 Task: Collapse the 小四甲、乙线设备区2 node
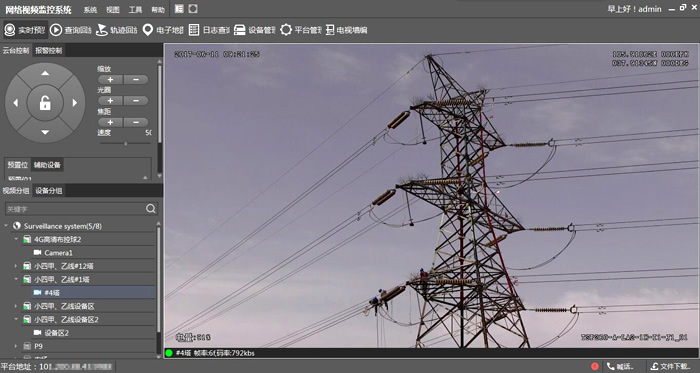point(16,320)
